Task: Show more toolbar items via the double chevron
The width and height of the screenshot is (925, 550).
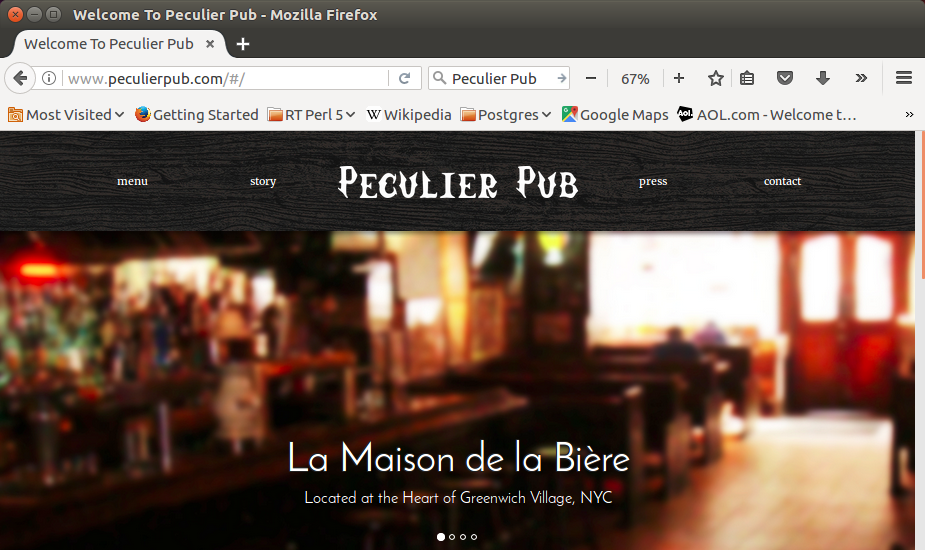Action: 861,78
